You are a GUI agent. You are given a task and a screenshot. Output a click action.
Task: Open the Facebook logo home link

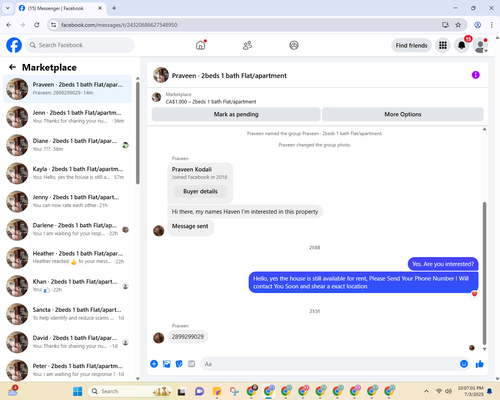tap(14, 45)
